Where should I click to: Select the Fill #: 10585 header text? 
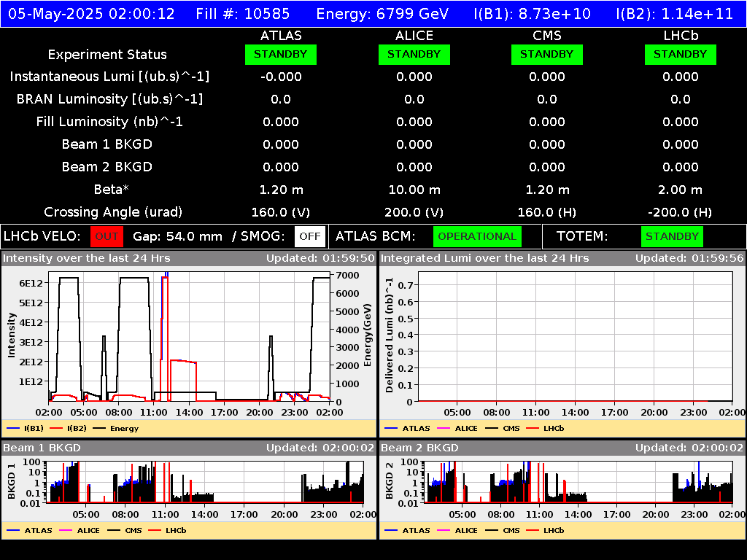pos(242,14)
